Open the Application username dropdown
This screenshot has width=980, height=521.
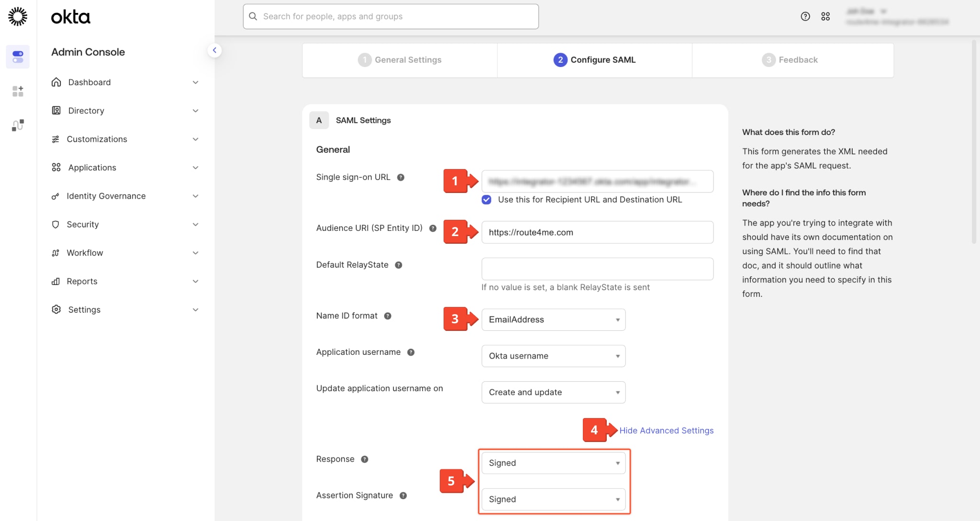553,356
